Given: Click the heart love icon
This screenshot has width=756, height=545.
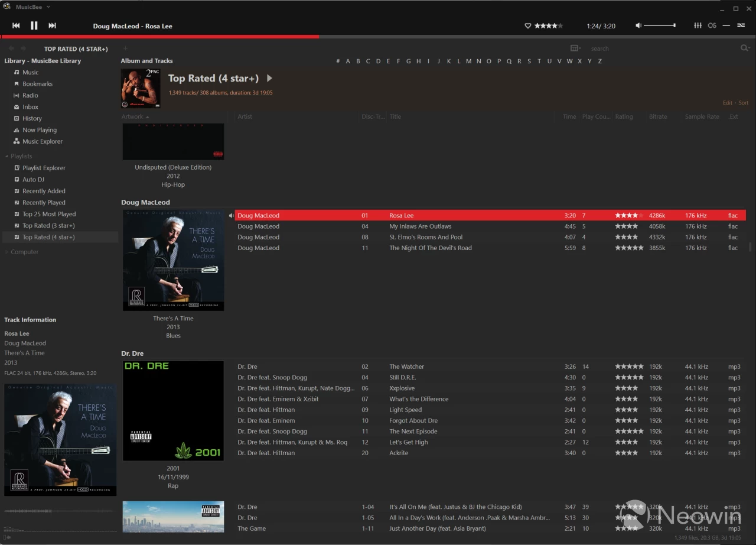Looking at the screenshot, I should [x=528, y=26].
